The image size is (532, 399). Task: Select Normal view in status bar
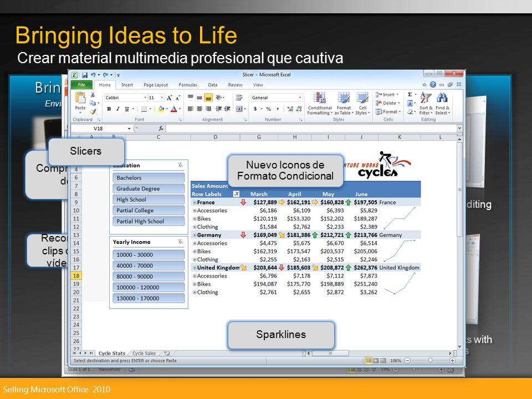coord(368,360)
